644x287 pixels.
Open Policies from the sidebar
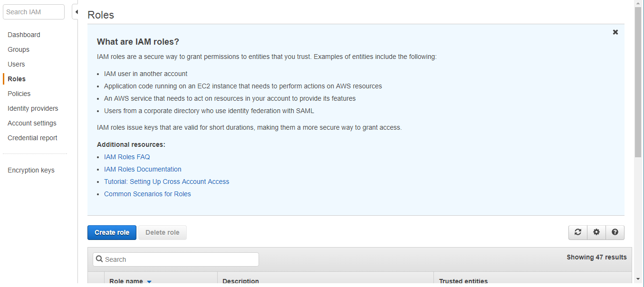pos(19,94)
